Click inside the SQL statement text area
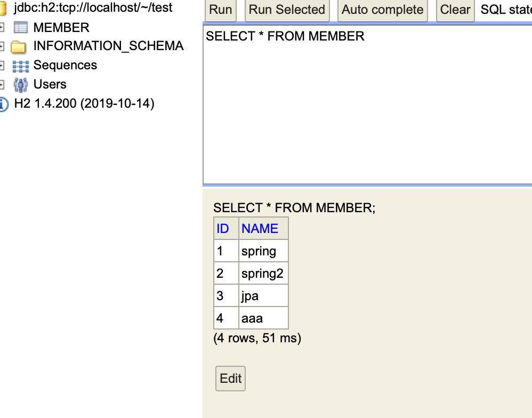This screenshot has height=418, width=532. click(367, 104)
